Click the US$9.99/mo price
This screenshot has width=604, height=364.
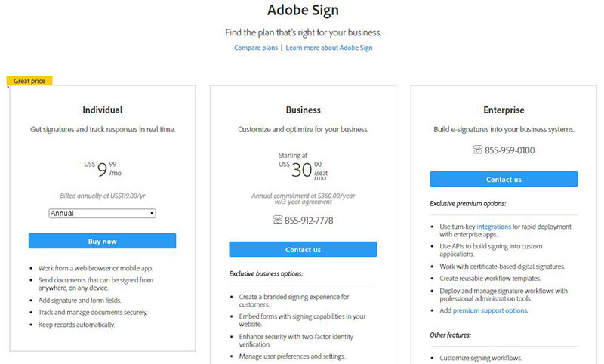coord(103,169)
